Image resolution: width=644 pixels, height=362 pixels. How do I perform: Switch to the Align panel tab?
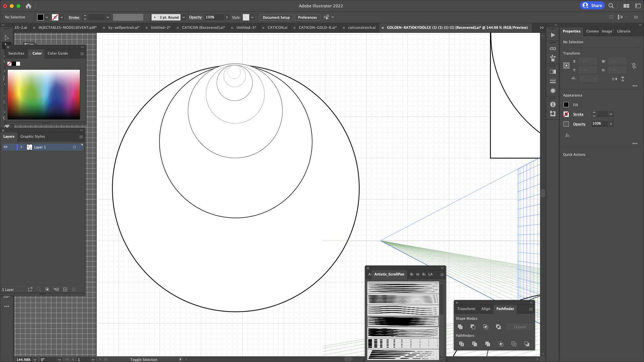486,309
